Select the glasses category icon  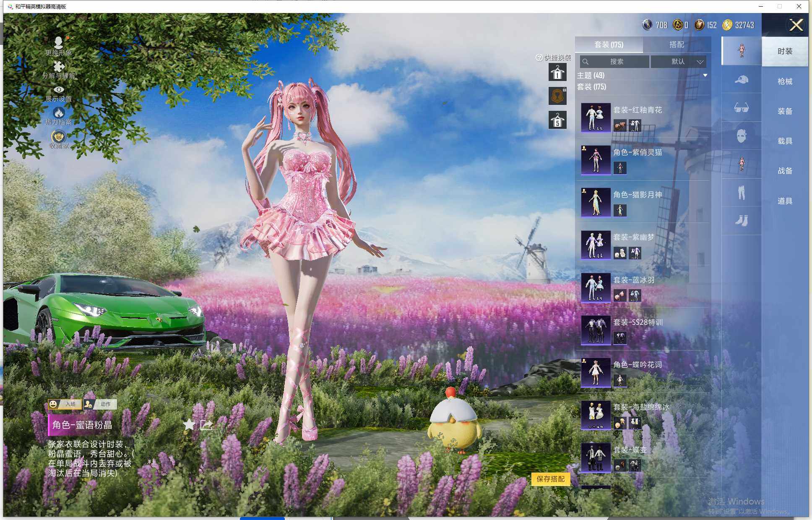[741, 108]
